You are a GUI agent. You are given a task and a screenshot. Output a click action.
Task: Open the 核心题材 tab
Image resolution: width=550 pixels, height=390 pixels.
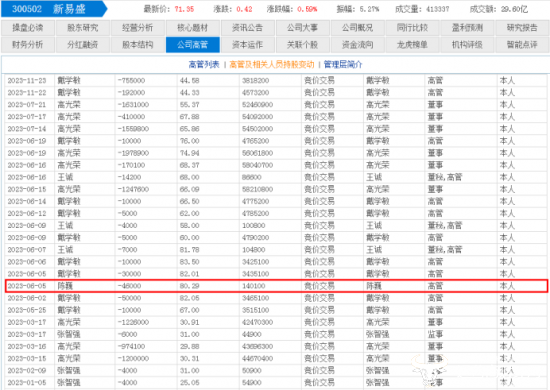[193, 28]
